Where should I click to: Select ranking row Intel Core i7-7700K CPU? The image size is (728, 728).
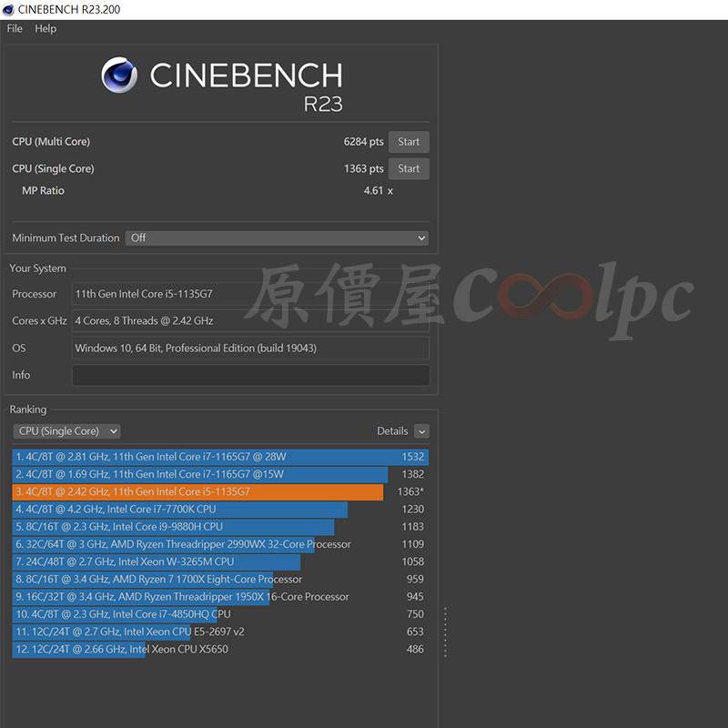tap(220, 510)
